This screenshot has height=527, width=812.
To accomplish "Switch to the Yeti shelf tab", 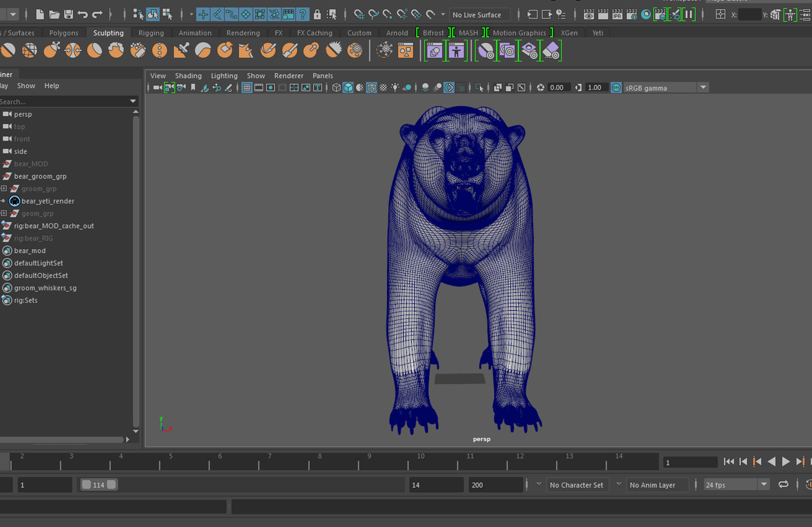I will pyautogui.click(x=598, y=33).
